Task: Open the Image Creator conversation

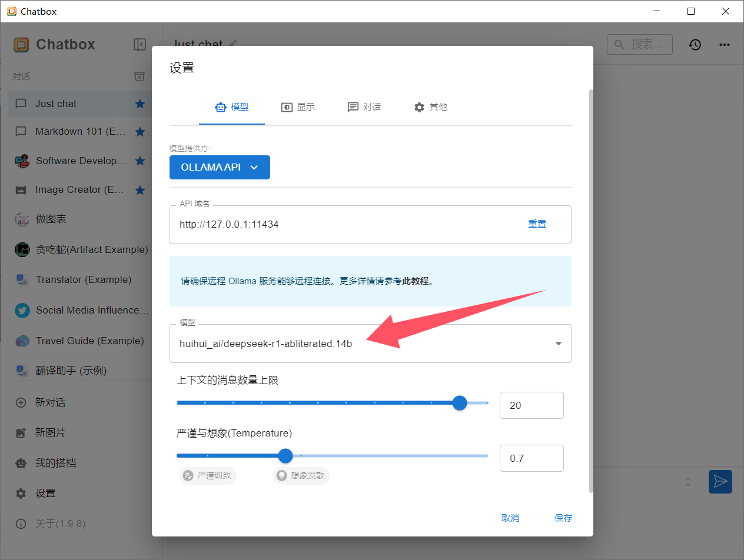Action: pyautogui.click(x=81, y=190)
